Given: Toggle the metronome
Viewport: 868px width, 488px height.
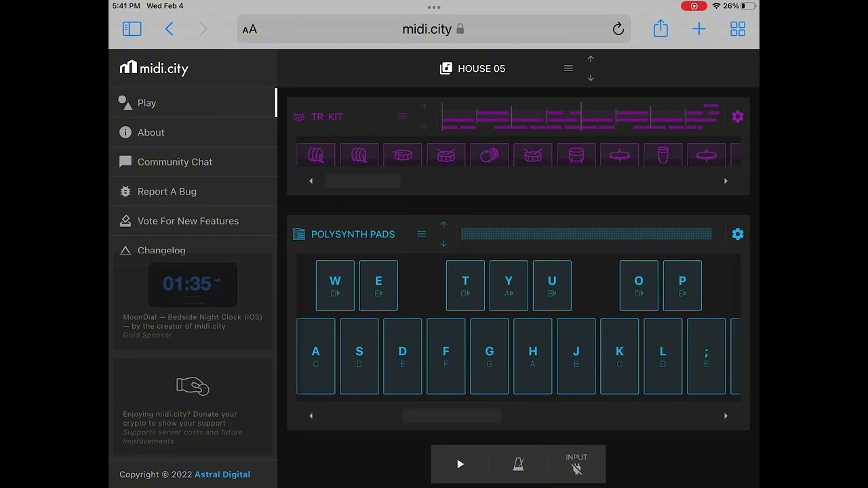Looking at the screenshot, I should pyautogui.click(x=518, y=464).
